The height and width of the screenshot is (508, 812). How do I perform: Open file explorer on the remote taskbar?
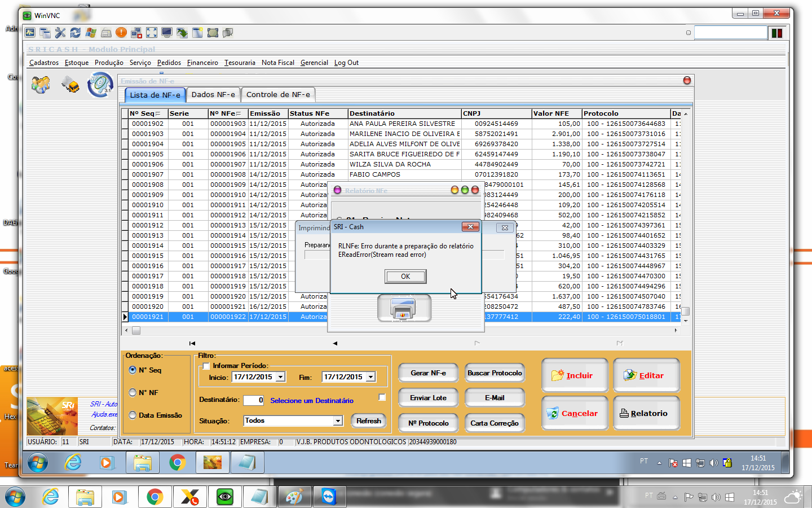[x=143, y=463]
